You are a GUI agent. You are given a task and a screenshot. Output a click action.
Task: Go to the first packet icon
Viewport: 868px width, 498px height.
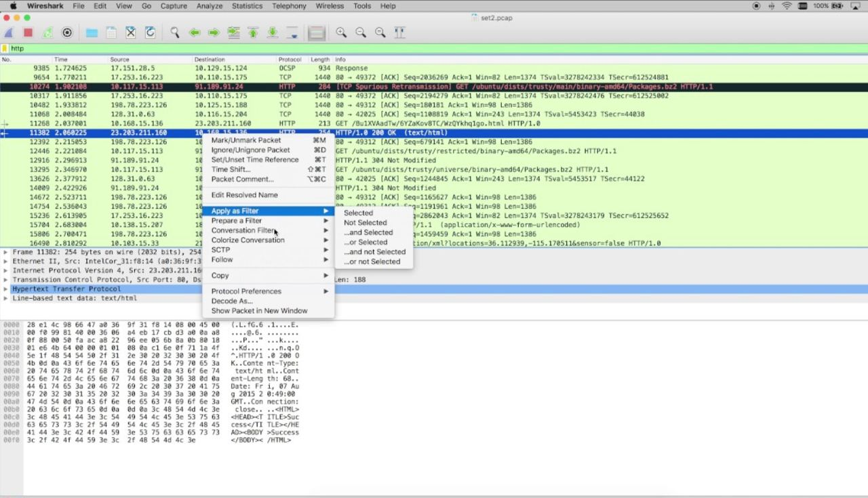pos(253,33)
